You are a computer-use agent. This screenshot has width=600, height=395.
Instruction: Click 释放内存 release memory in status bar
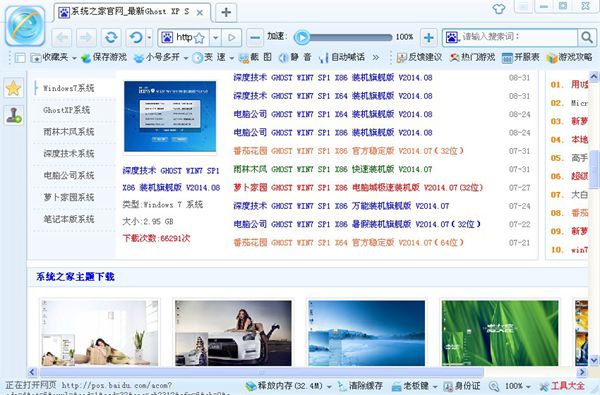[x=289, y=386]
